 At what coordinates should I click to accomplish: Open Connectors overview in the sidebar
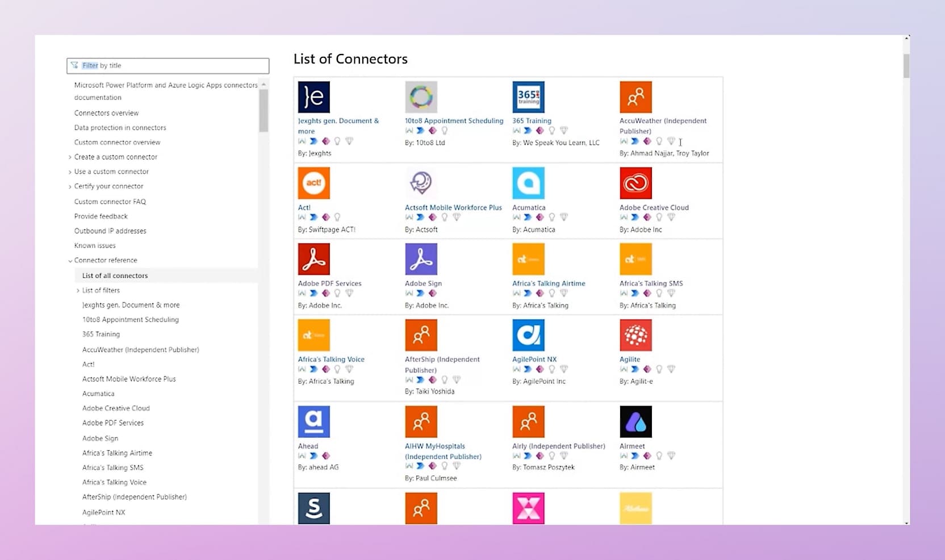coord(106,113)
